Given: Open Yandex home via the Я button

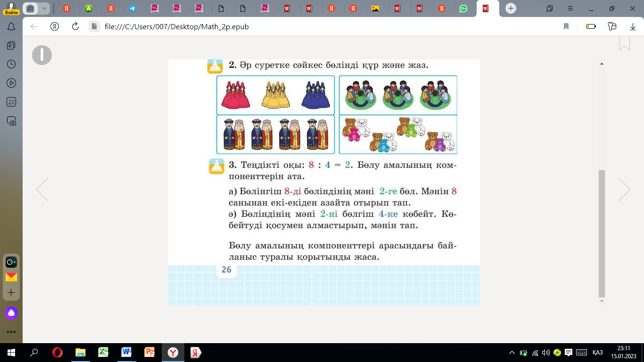Looking at the screenshot, I should 55,27.
